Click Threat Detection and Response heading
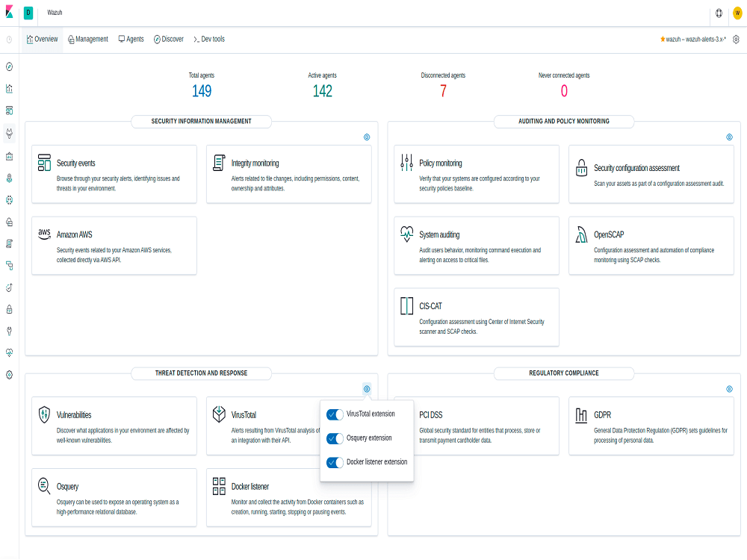The image size is (747, 560). point(201,373)
